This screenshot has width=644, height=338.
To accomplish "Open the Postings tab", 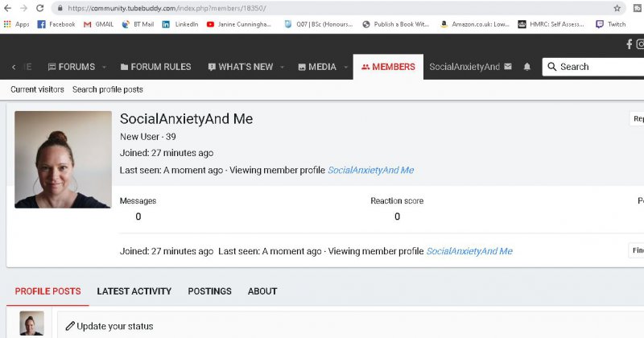I will tap(209, 291).
